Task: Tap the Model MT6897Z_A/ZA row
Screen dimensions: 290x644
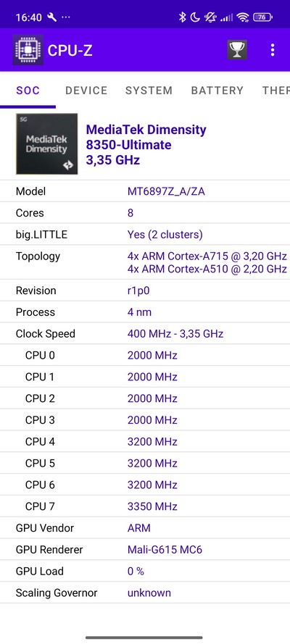Action: (145, 191)
